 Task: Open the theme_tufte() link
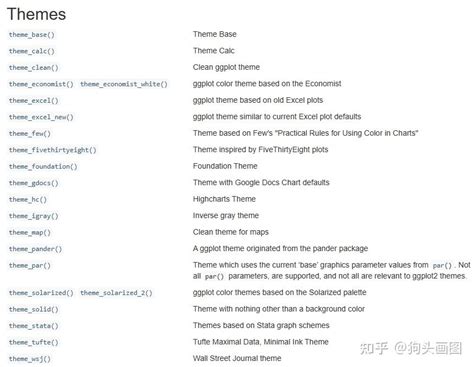[34, 342]
